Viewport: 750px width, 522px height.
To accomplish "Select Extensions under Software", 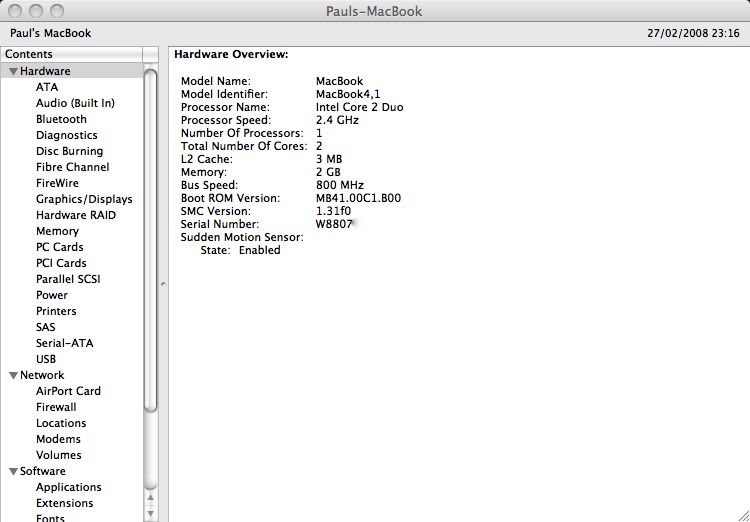I will click(65, 503).
